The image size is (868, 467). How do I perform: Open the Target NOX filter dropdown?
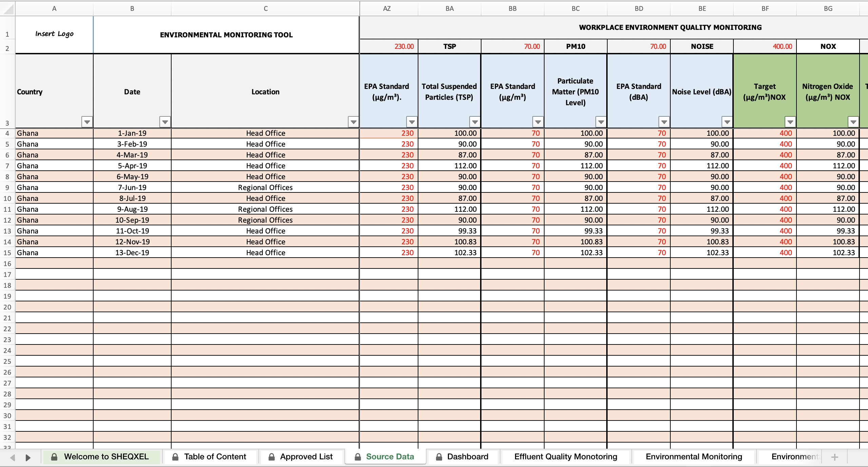(790, 122)
